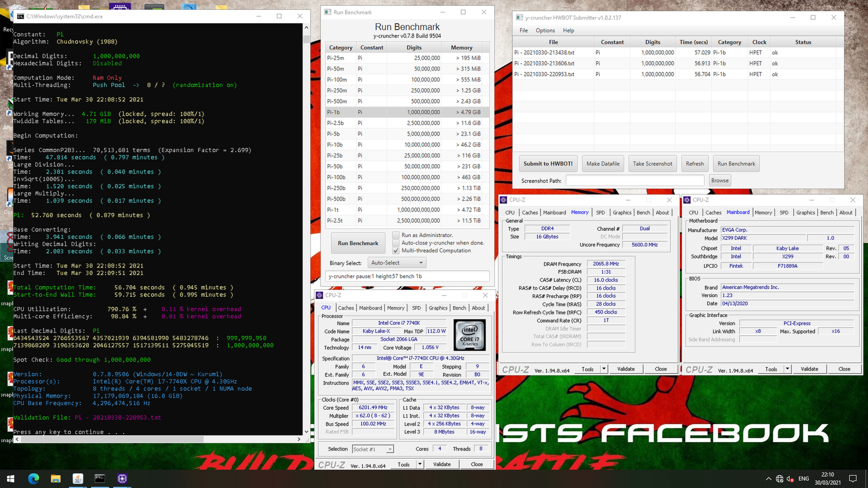Click the CPU-Z Mainboard window title icon
Viewport: 868px width, 488px height.
click(x=687, y=200)
